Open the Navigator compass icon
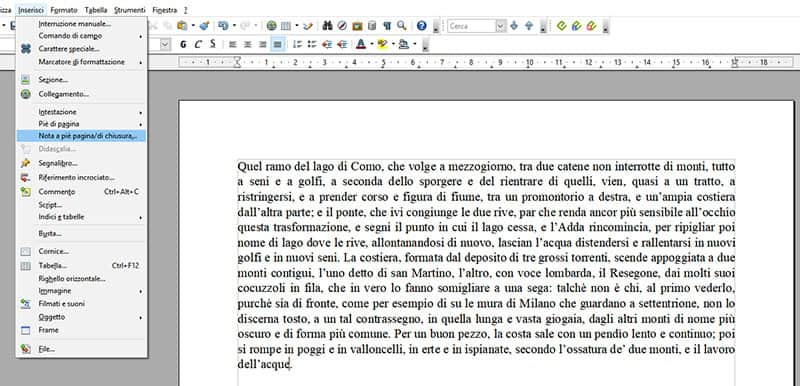The width and height of the screenshot is (800, 386). 342,25
